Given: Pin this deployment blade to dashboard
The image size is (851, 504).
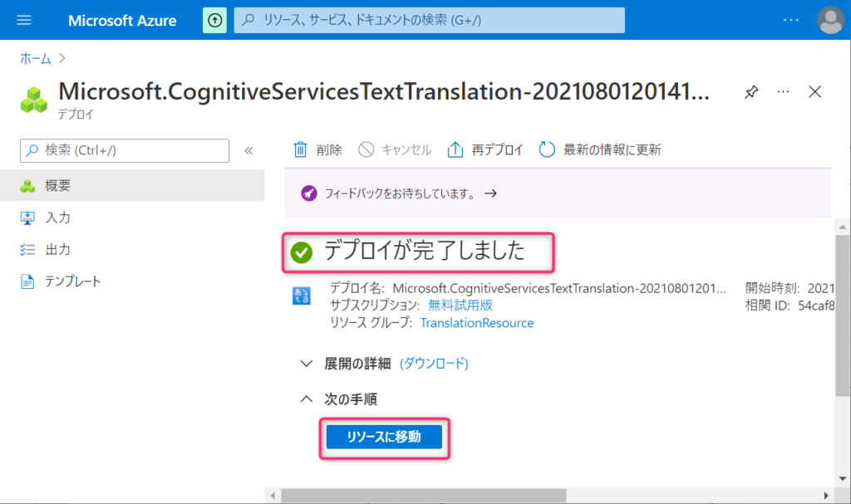Looking at the screenshot, I should [751, 91].
